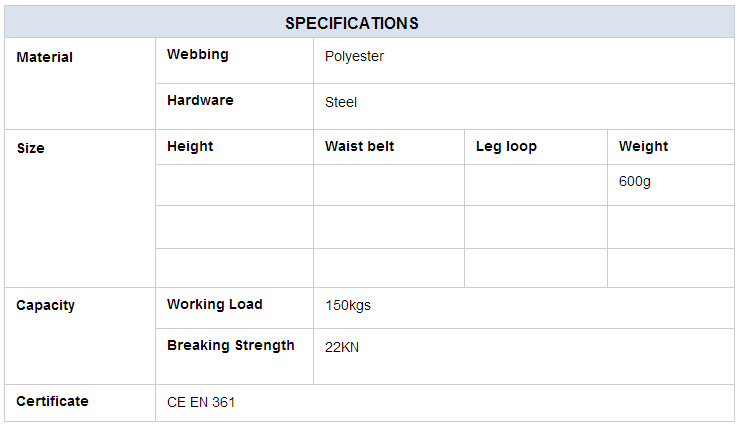
Task: Select the 150kgs value text
Action: 348,306
